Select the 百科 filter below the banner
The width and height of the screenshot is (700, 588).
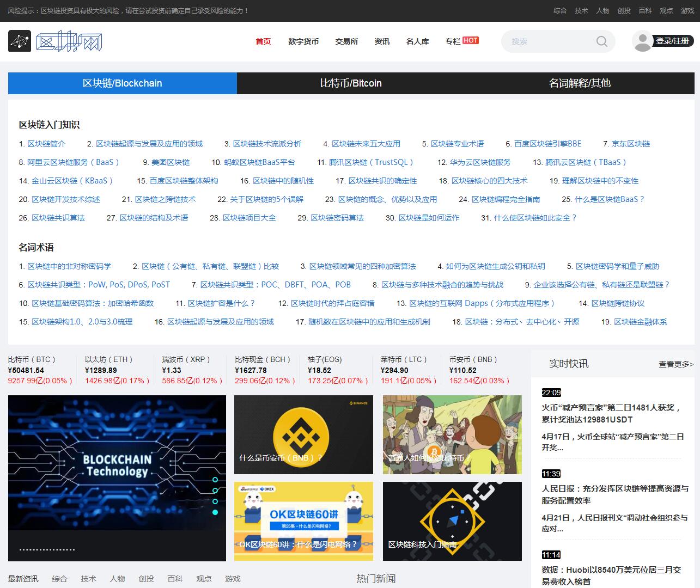(x=175, y=579)
